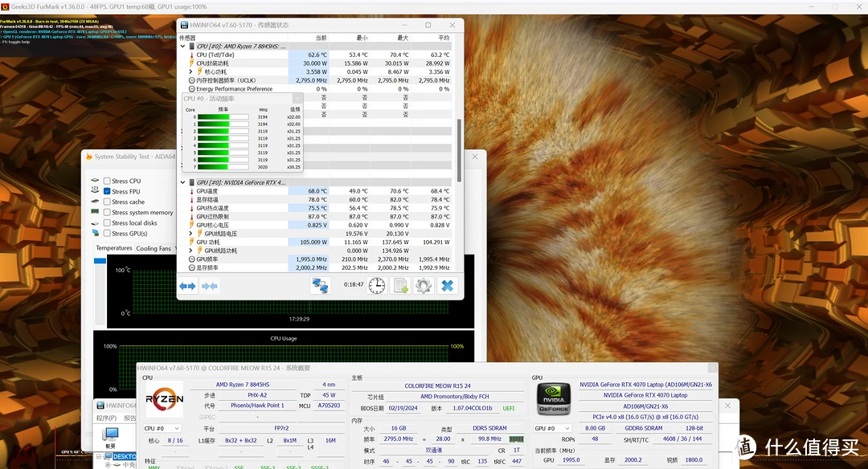The height and width of the screenshot is (469, 868).
Task: Click the GDDR6 SDRAM field in GPU section
Action: click(x=643, y=428)
